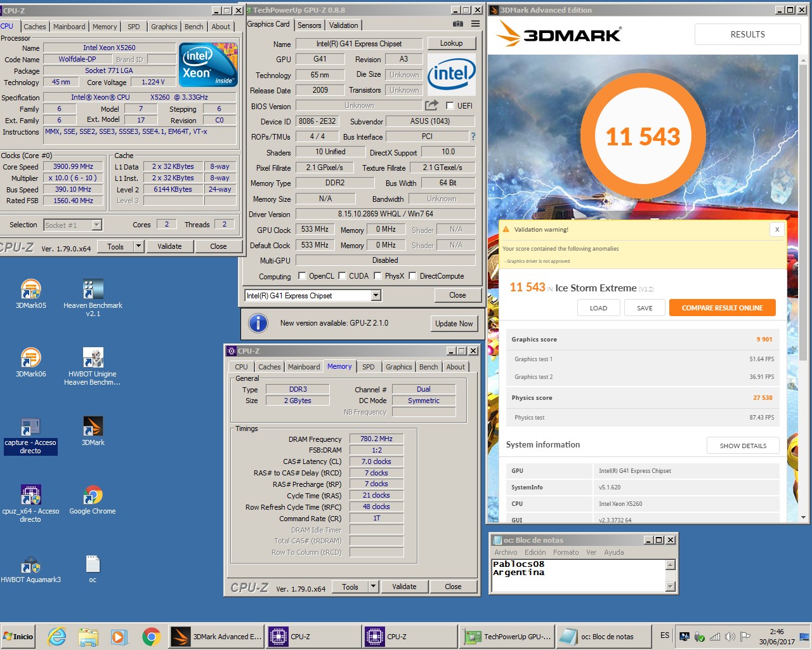The image size is (812, 650).
Task: Click Validate in the memory CPU-Z window
Action: 404,587
